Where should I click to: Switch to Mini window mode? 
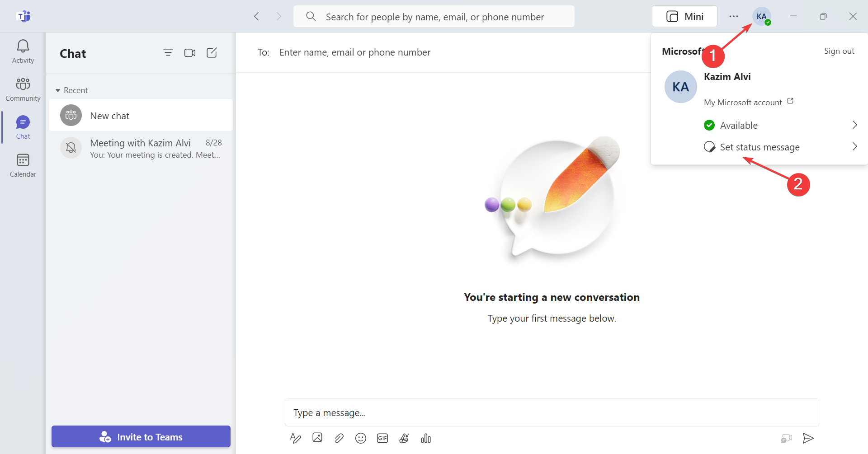point(684,17)
